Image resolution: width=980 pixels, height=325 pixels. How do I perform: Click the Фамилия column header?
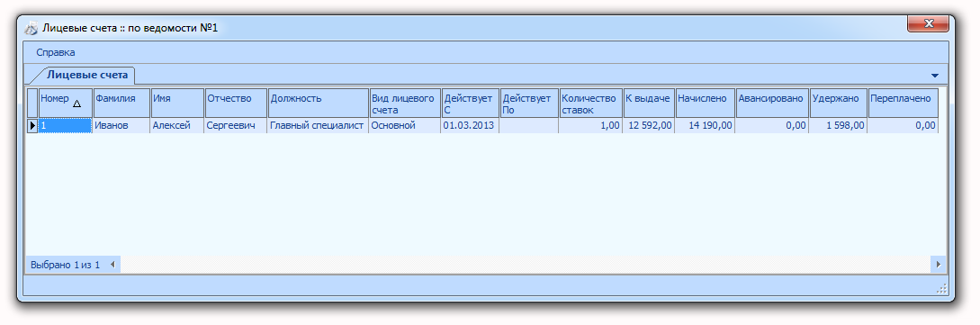tap(121, 103)
